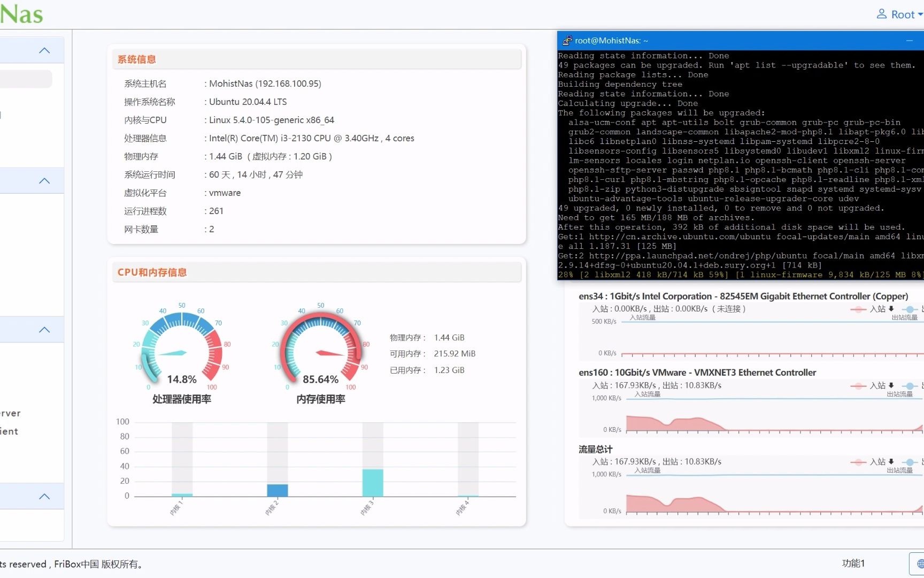This screenshot has height=578, width=924.
Task: Minimize the root@MohistNas terminal window
Action: 909,41
